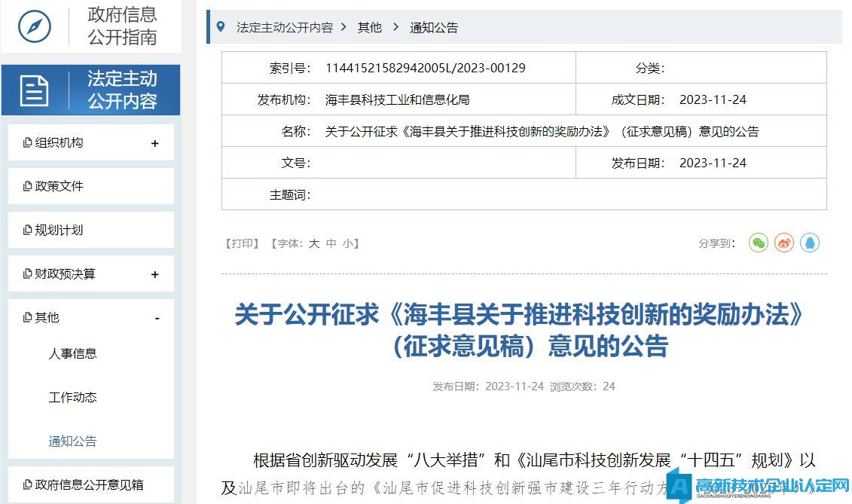Screen dimensions: 852x504
Task: Click the copy icon next to 规划计划
Action: tap(28, 230)
